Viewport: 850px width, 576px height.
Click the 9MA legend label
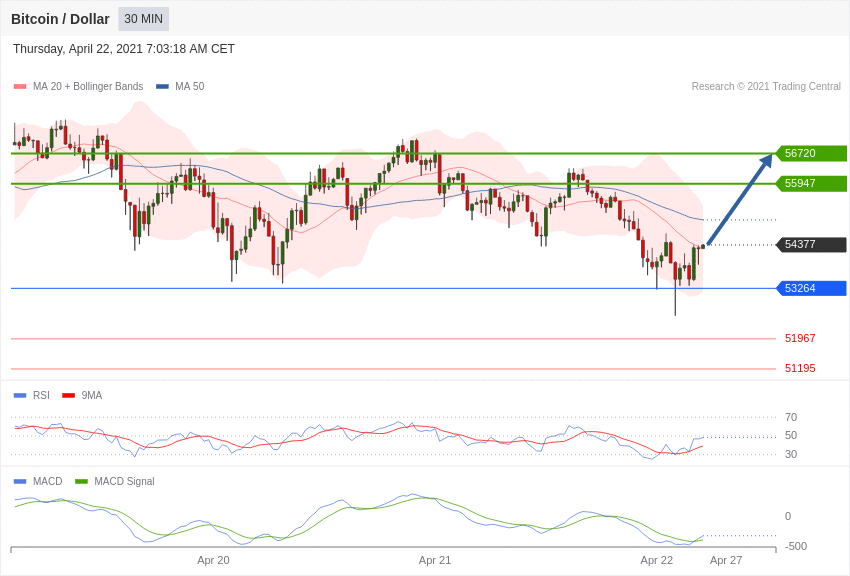pos(92,396)
